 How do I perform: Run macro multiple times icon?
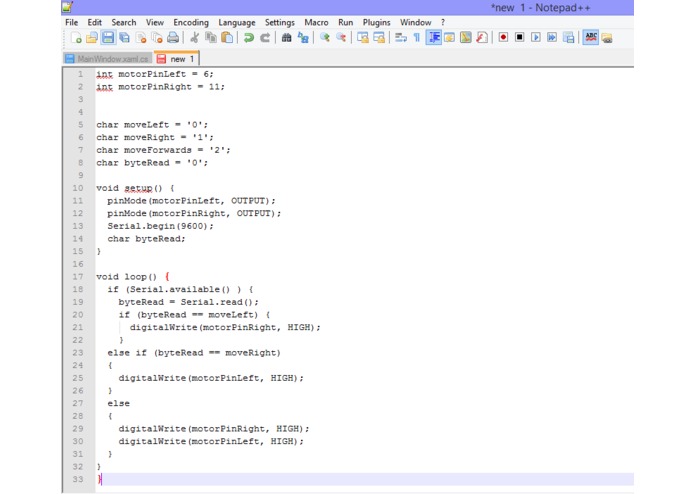(552, 38)
